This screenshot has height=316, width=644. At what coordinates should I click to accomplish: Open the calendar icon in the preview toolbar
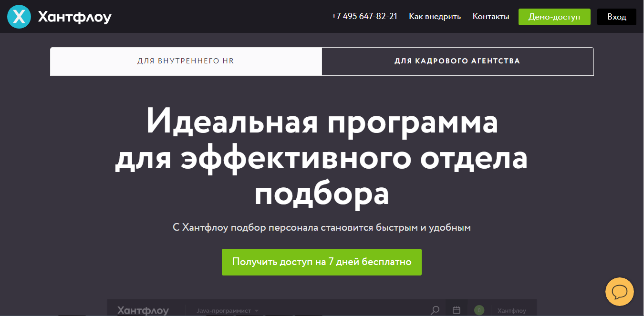(x=456, y=309)
